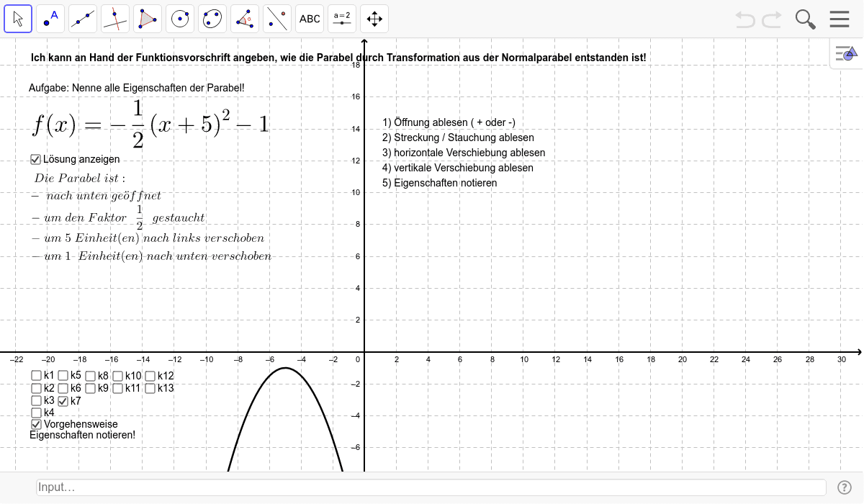
Task: Check the k5 checkbox
Action: (x=63, y=375)
